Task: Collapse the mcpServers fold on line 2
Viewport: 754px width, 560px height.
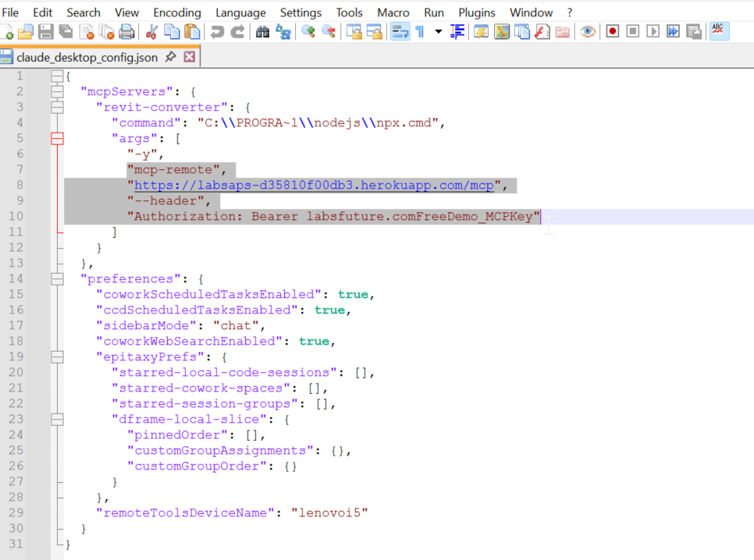Action: tap(57, 91)
